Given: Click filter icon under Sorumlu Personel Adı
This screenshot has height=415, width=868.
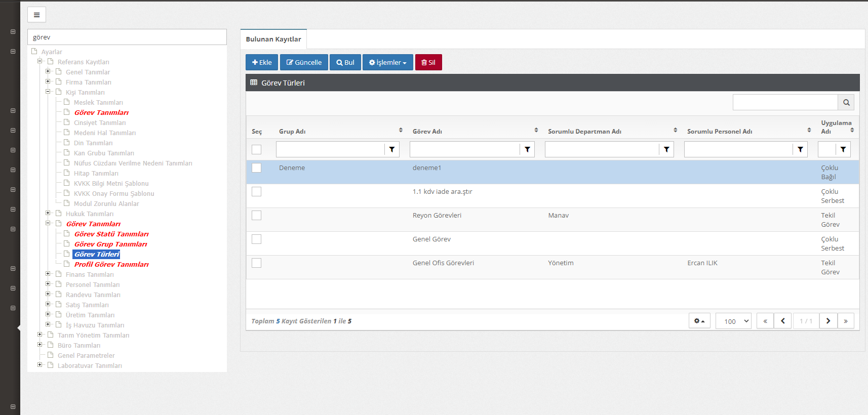Looking at the screenshot, I should point(800,149).
